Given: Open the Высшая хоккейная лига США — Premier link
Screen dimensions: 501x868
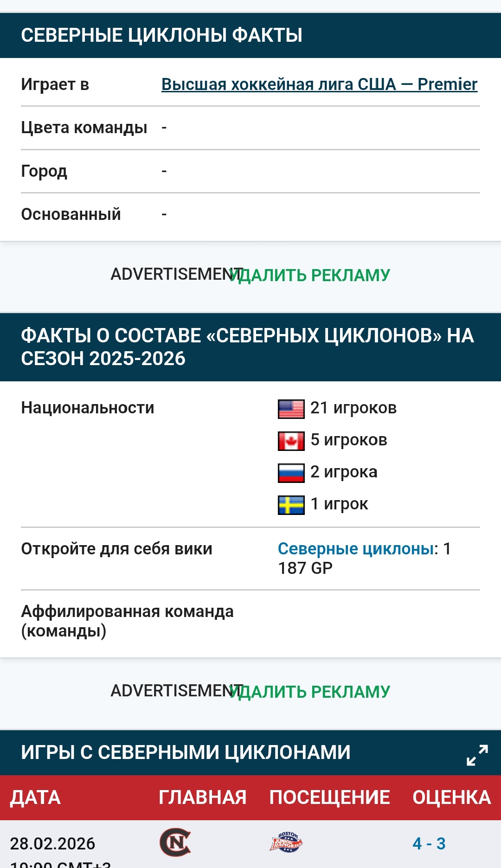Looking at the screenshot, I should click(319, 84).
